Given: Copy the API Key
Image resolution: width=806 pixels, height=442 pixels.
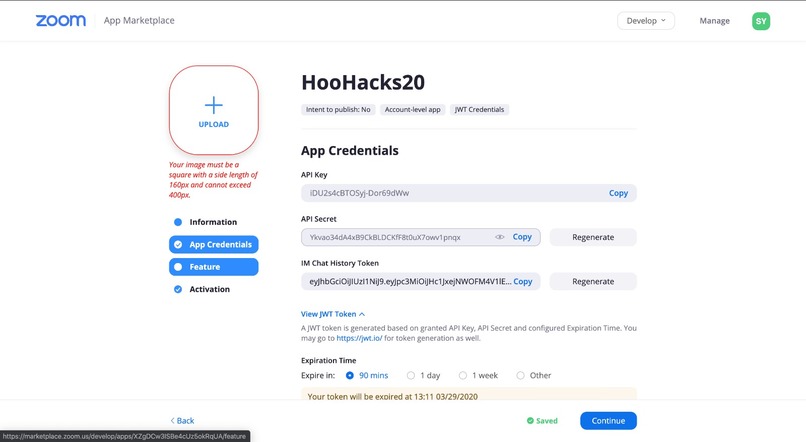Looking at the screenshot, I should pos(618,193).
